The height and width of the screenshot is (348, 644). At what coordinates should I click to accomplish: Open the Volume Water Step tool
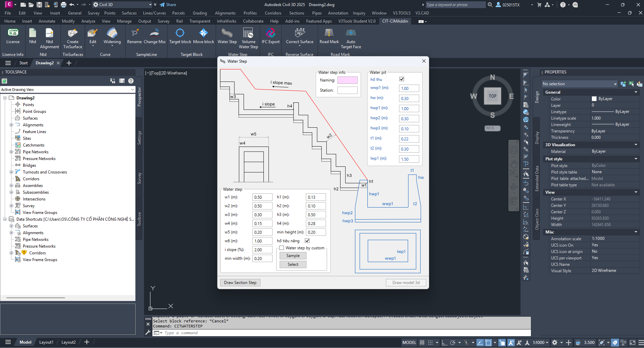pos(248,38)
